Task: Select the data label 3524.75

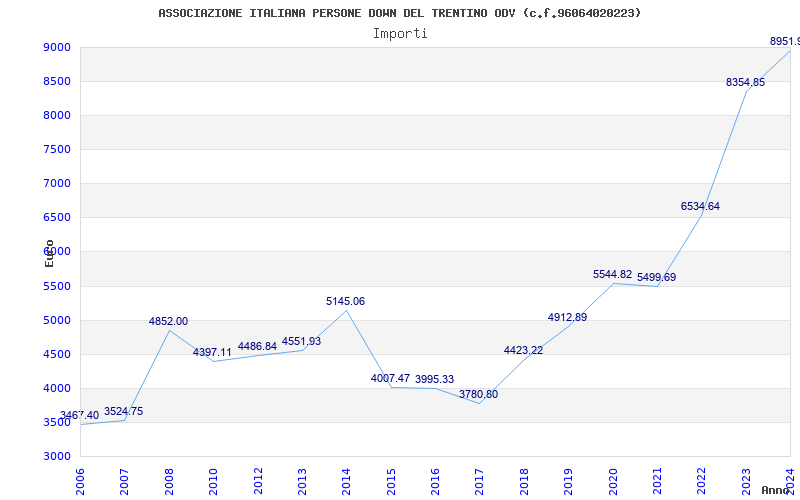Action: [x=123, y=411]
